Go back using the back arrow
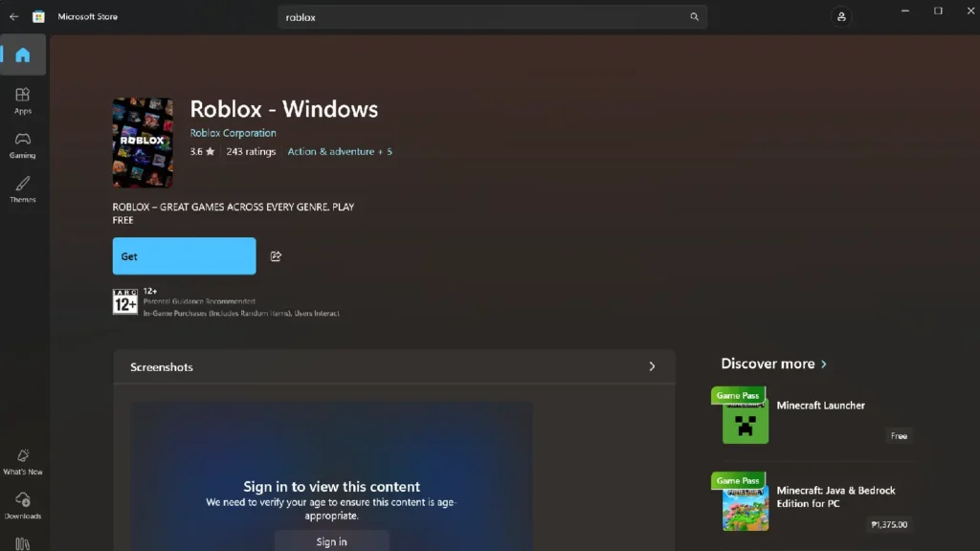This screenshot has height=551, width=980. 13,17
